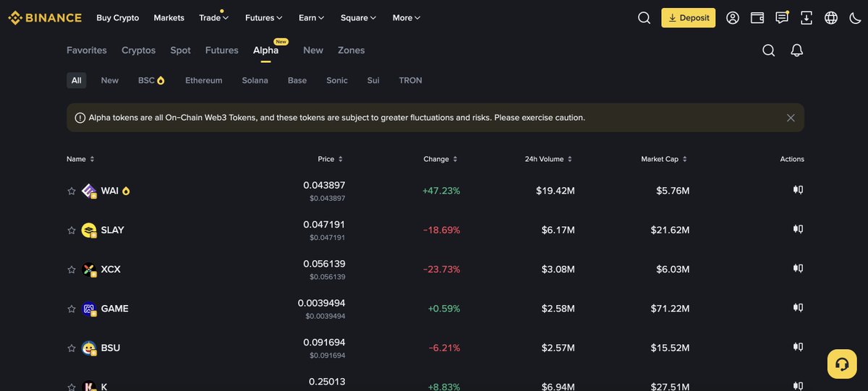Favorite the SLAY token star
Screen dimensions: 868x391
(x=72, y=230)
